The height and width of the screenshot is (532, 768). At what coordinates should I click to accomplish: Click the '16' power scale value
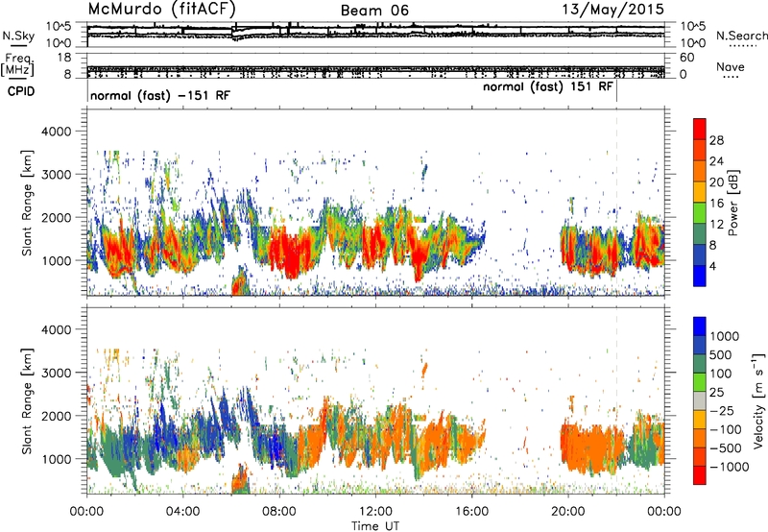pyautogui.click(x=716, y=204)
